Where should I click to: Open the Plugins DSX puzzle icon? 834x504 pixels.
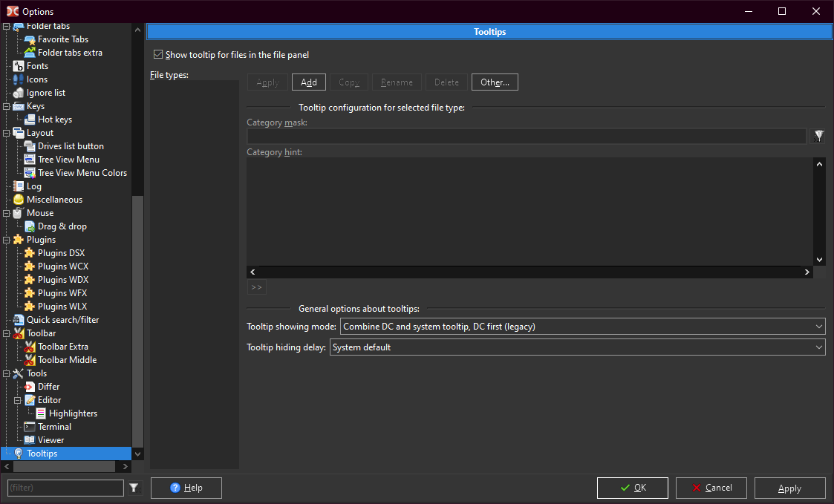[30, 253]
